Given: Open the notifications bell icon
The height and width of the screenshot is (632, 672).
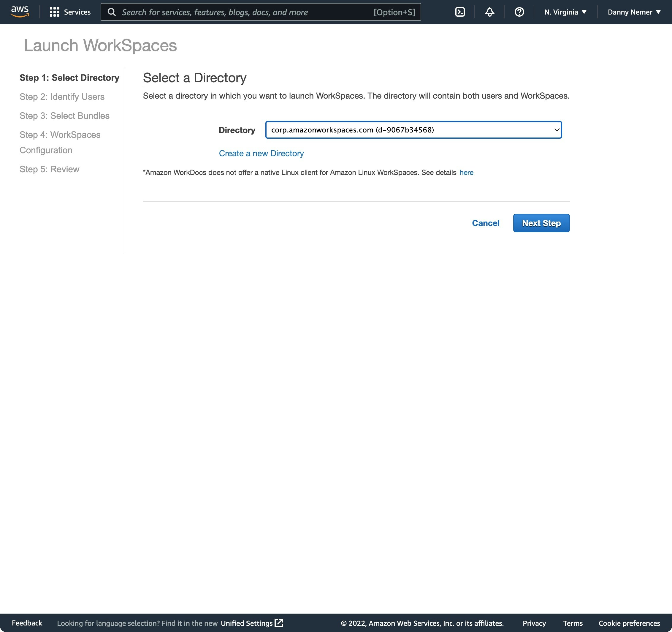Looking at the screenshot, I should 489,12.
